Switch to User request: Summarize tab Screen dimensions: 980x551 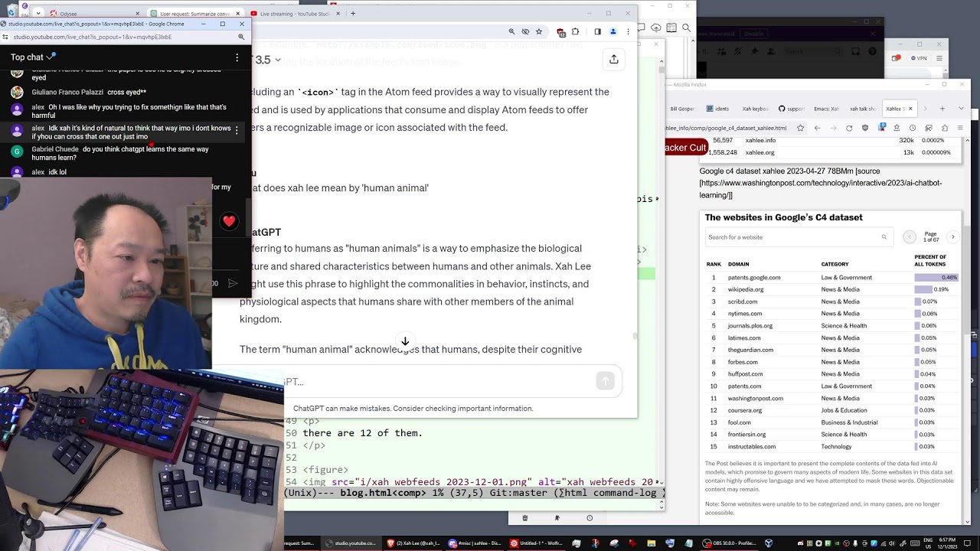pyautogui.click(x=195, y=13)
